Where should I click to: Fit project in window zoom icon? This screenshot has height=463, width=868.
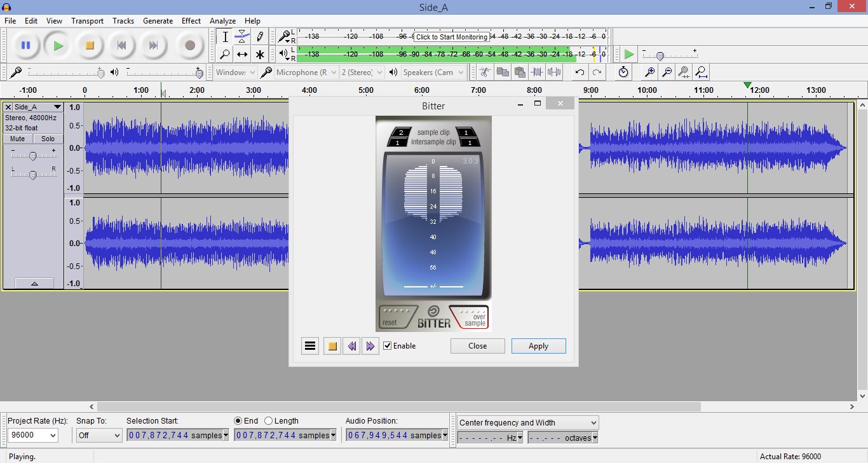pyautogui.click(x=701, y=72)
